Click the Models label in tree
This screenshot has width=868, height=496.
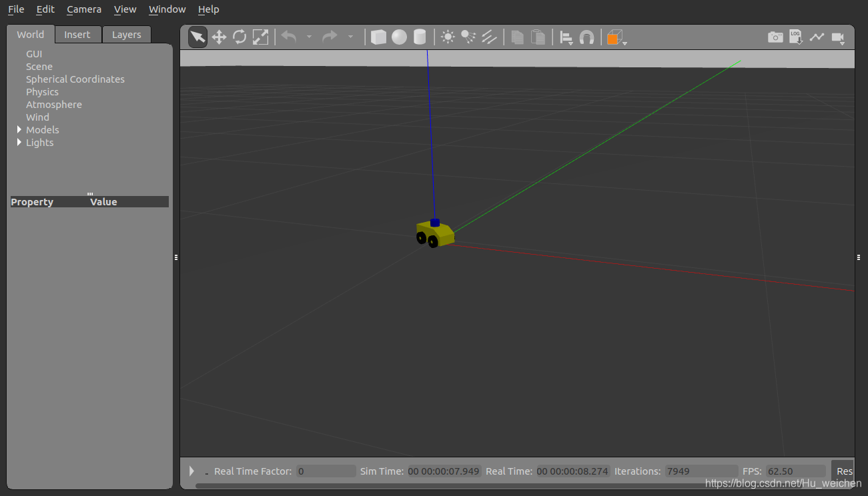tap(43, 130)
